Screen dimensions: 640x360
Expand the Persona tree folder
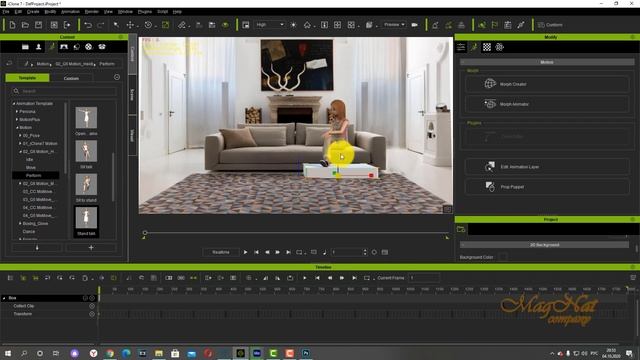17,111
